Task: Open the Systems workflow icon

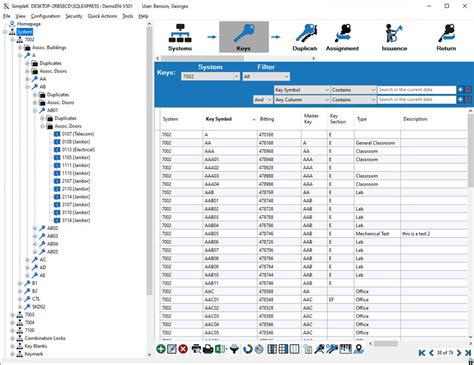Action: tap(180, 37)
